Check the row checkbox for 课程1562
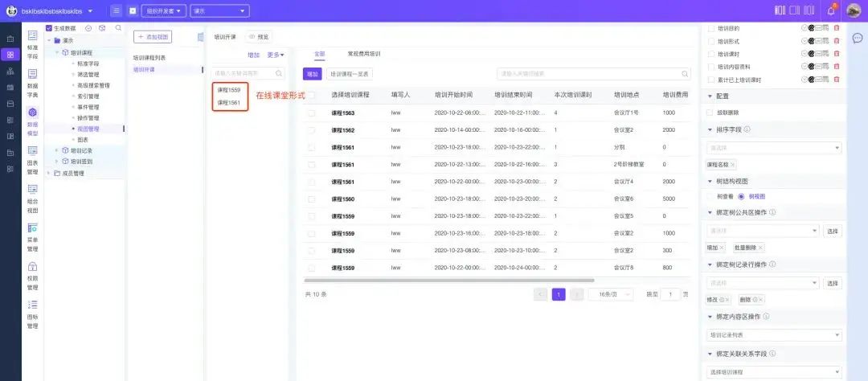Screen dimensions: 868x381 [x=312, y=130]
